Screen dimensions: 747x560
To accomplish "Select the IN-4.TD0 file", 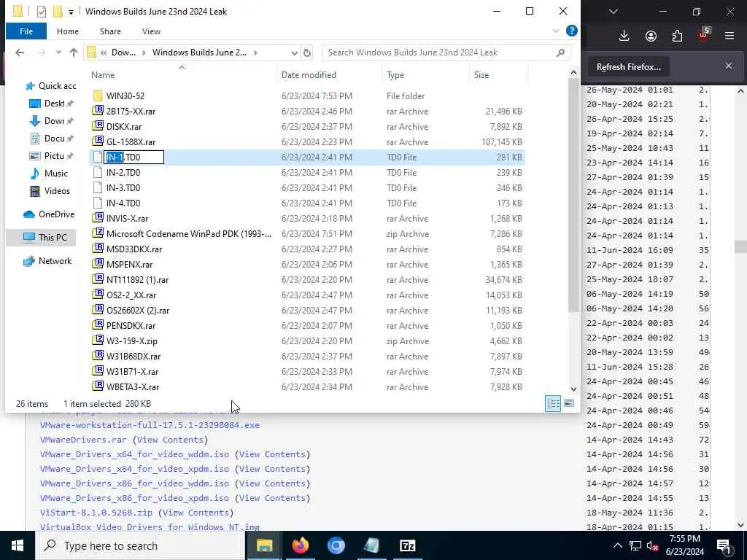I will click(123, 203).
